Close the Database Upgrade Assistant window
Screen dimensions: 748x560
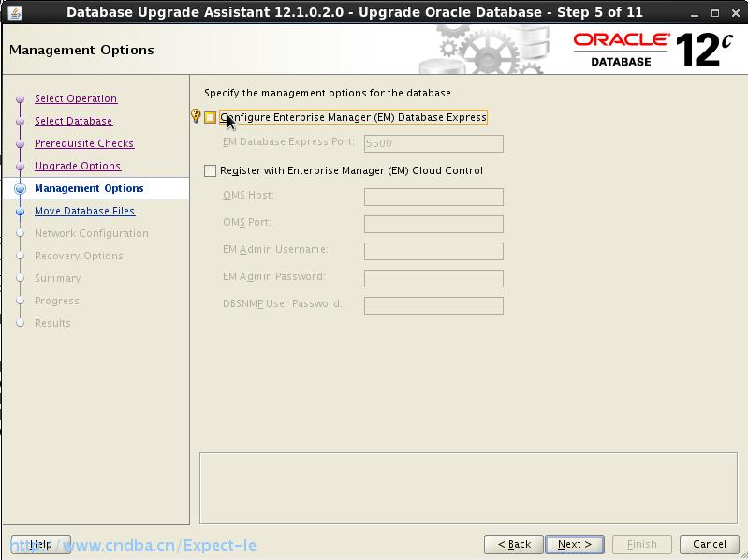point(736,13)
